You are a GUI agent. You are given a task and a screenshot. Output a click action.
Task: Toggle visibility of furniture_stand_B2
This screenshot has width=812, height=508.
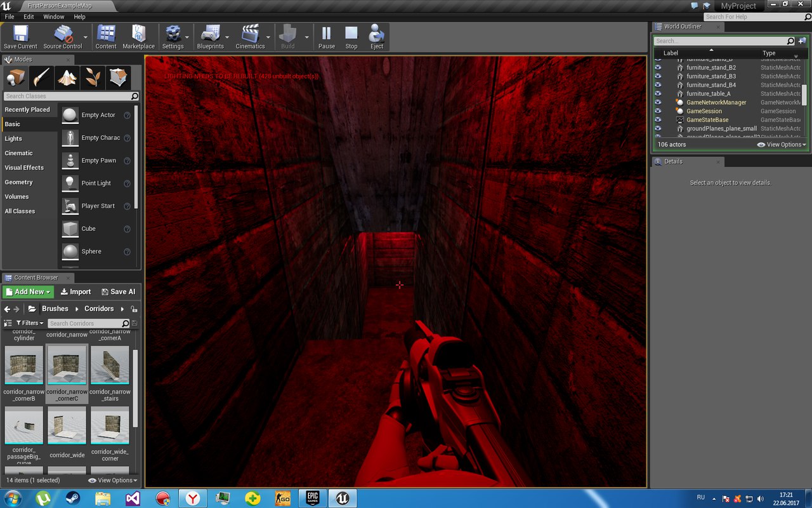[x=658, y=67]
